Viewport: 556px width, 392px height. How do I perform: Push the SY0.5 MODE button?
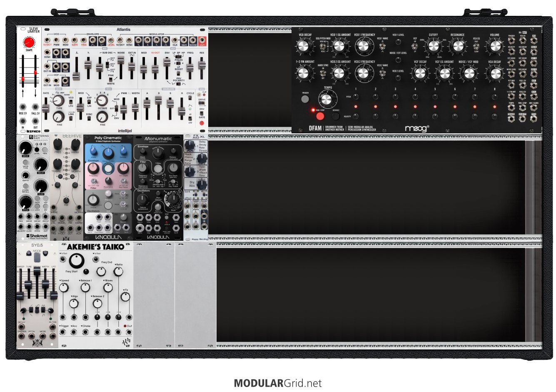37,258
